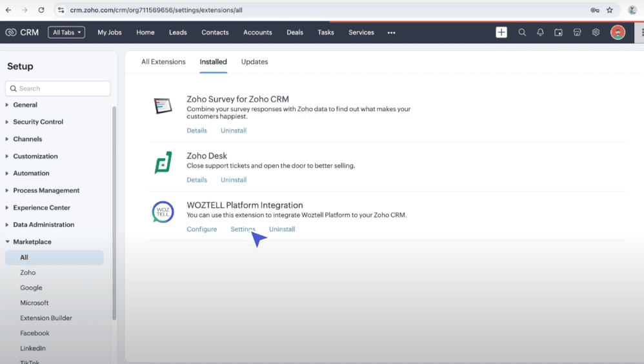Open the quick create plus icon

tap(501, 32)
